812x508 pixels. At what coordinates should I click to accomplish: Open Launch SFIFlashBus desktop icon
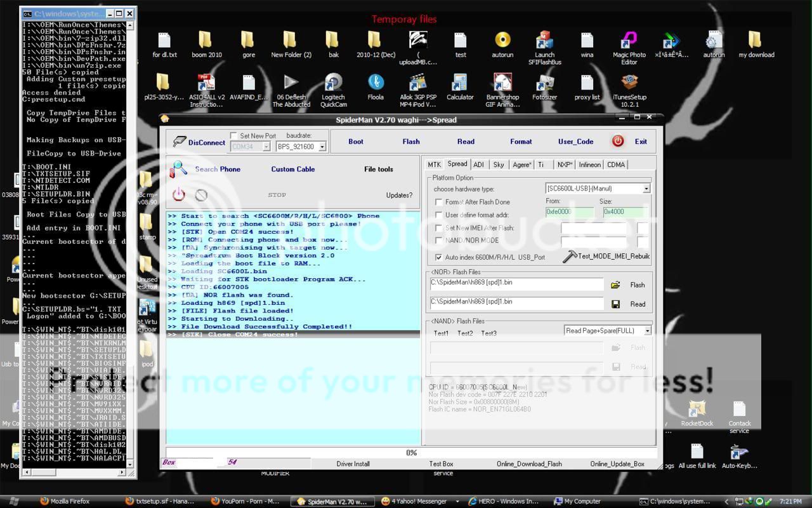[x=544, y=41]
